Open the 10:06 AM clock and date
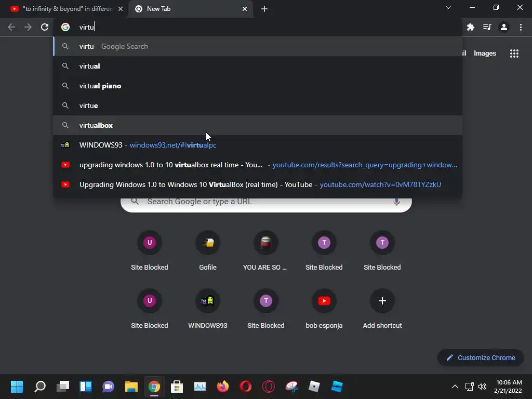Image resolution: width=532 pixels, height=399 pixels. pos(508,387)
